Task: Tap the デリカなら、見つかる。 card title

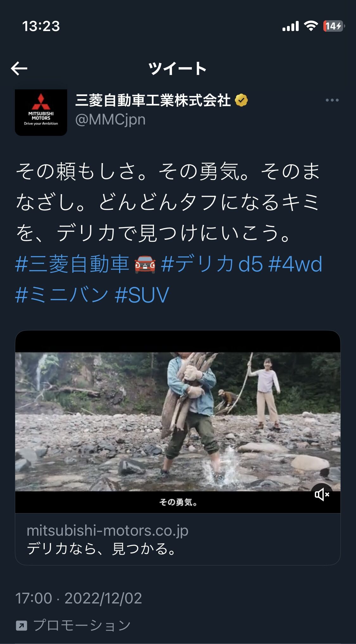Action: coord(102,549)
